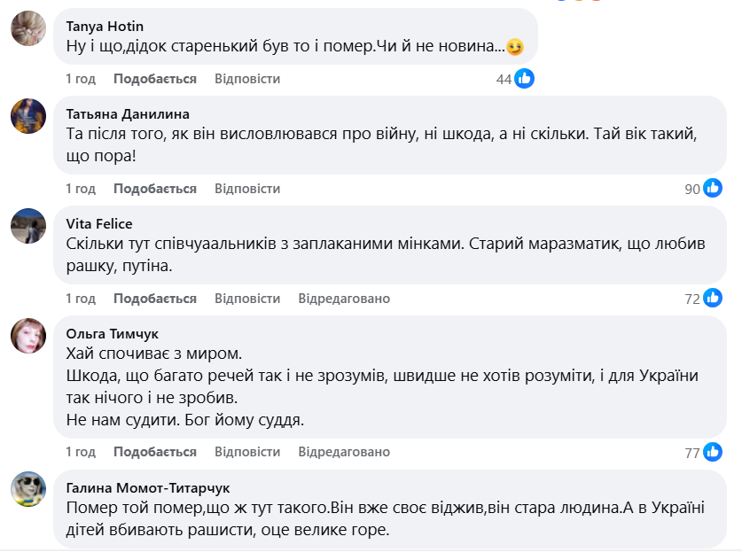
Task: Open the 77 reactions count on Ольга Тимчук's comment
Action: point(692,453)
